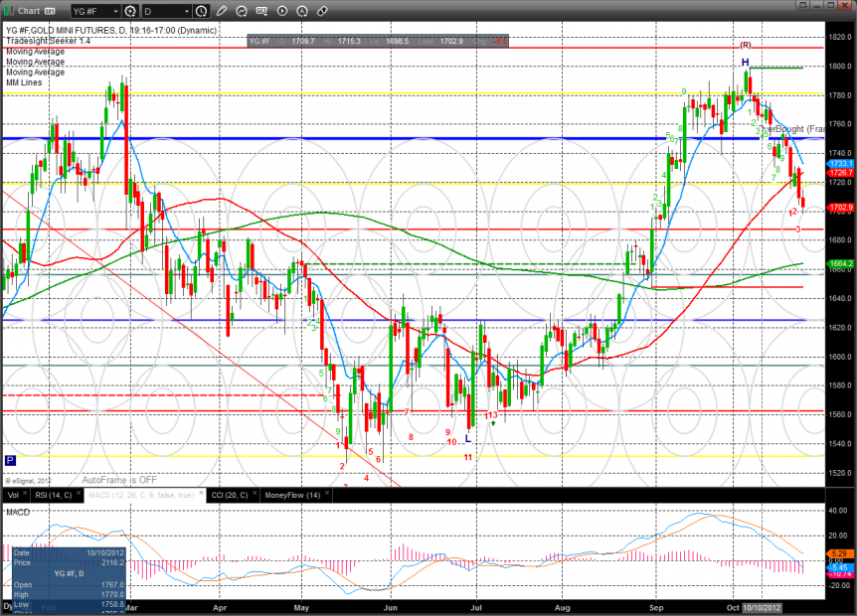857x616 pixels.
Task: Click the link windows icon in toolbar
Action: pos(322,11)
